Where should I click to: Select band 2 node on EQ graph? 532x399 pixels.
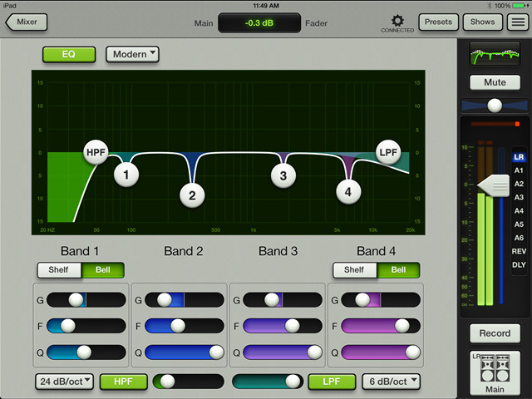192,196
